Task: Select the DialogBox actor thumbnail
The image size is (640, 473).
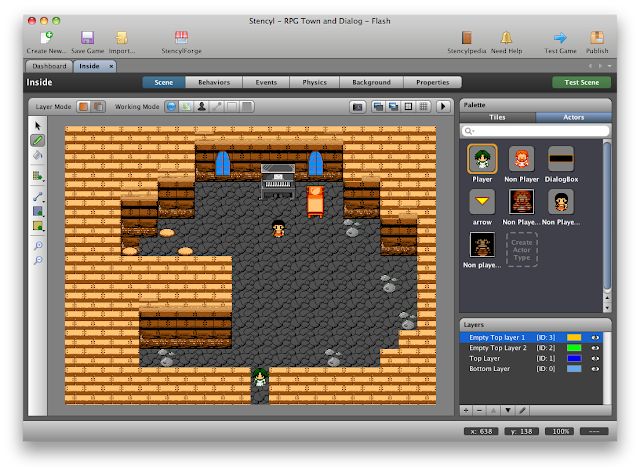Action: 561,159
